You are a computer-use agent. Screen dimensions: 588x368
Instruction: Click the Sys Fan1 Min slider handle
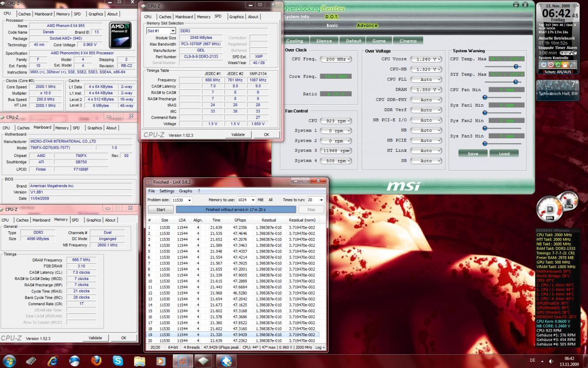pos(485,113)
